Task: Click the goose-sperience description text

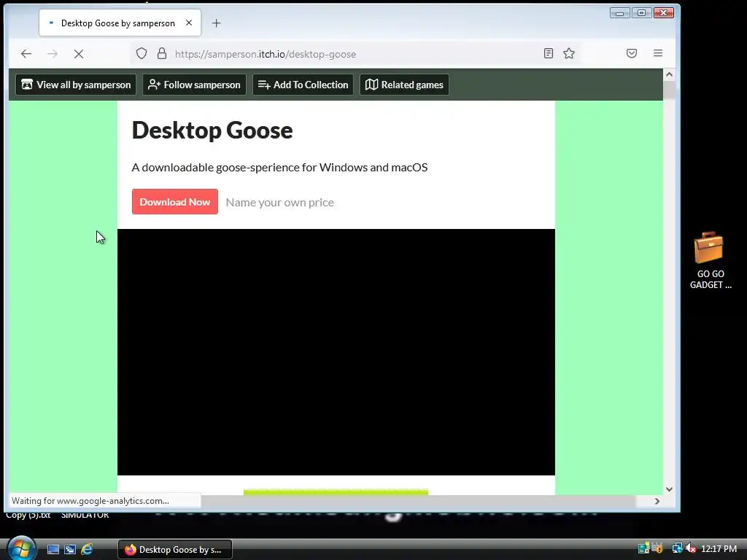Action: 279,168
